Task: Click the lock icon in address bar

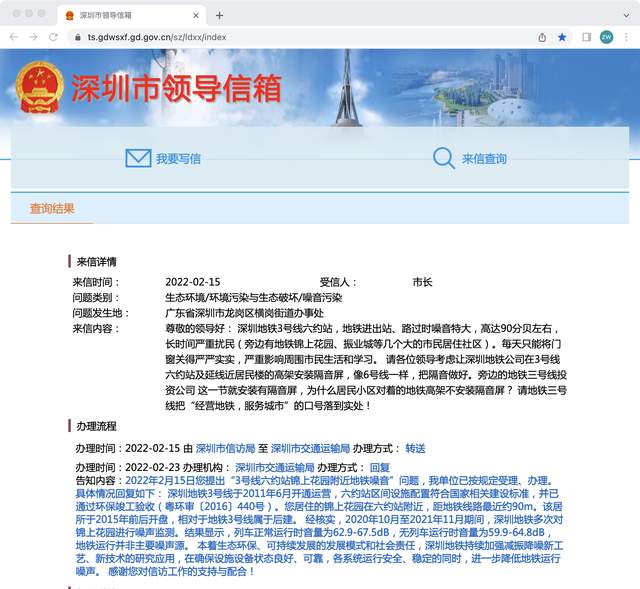Action: click(78, 37)
